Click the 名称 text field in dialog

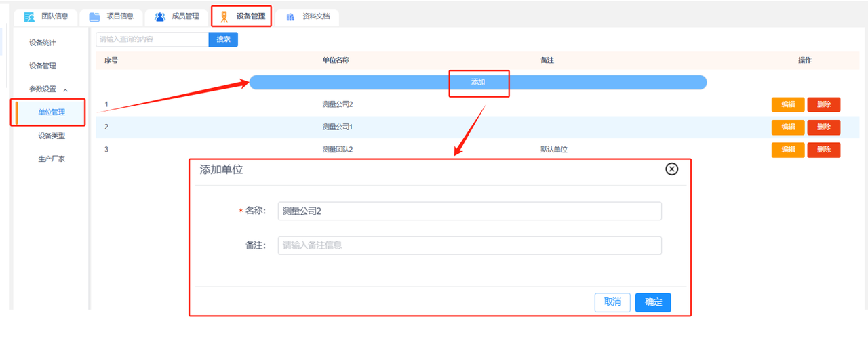pyautogui.click(x=469, y=211)
